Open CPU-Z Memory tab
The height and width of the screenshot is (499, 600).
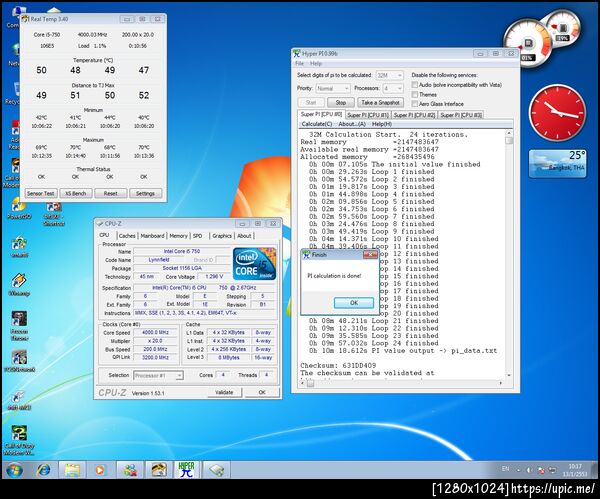[x=178, y=236]
